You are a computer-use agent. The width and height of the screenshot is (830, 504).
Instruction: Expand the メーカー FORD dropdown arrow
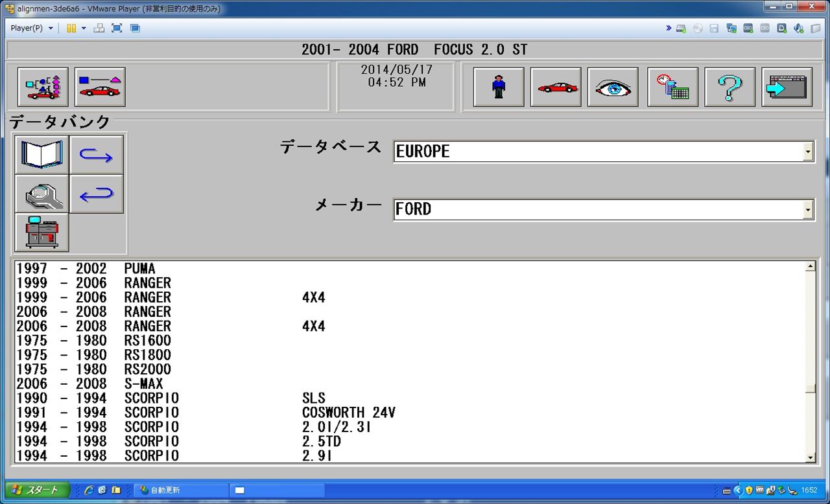(x=808, y=210)
